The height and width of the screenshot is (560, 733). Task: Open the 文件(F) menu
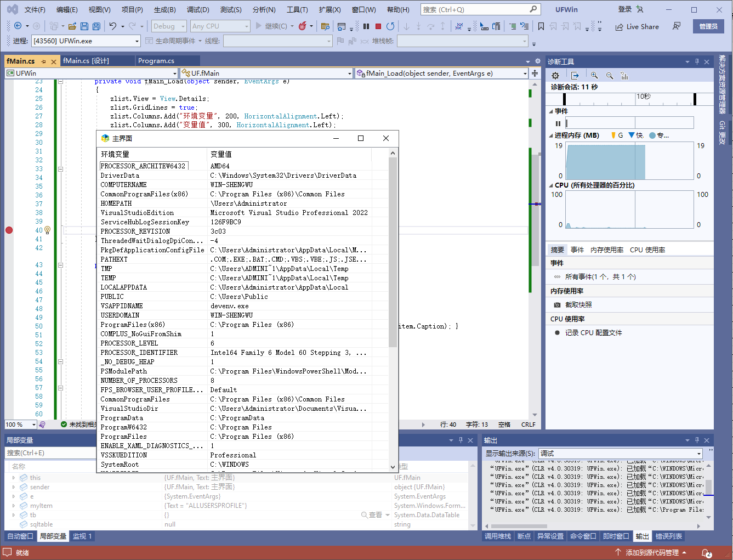(x=35, y=9)
